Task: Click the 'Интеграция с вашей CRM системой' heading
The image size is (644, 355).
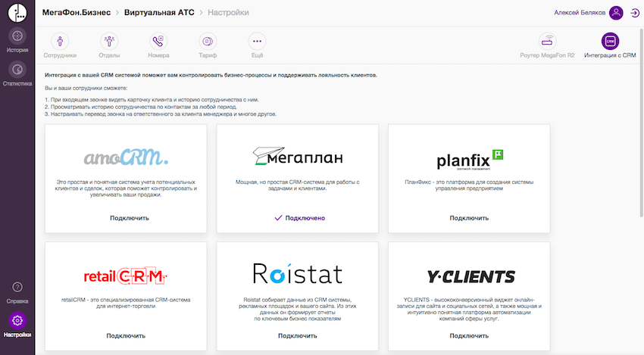Action: 211,75
